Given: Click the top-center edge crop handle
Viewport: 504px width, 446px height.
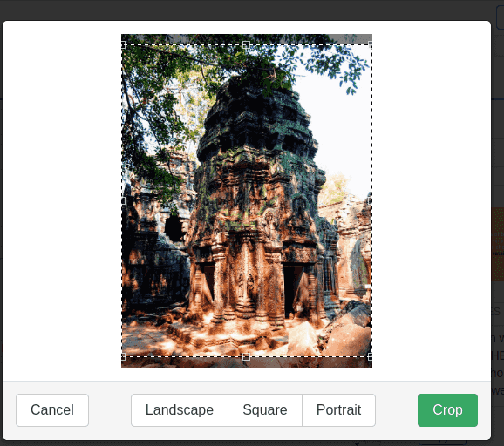Looking at the screenshot, I should pos(246,44).
